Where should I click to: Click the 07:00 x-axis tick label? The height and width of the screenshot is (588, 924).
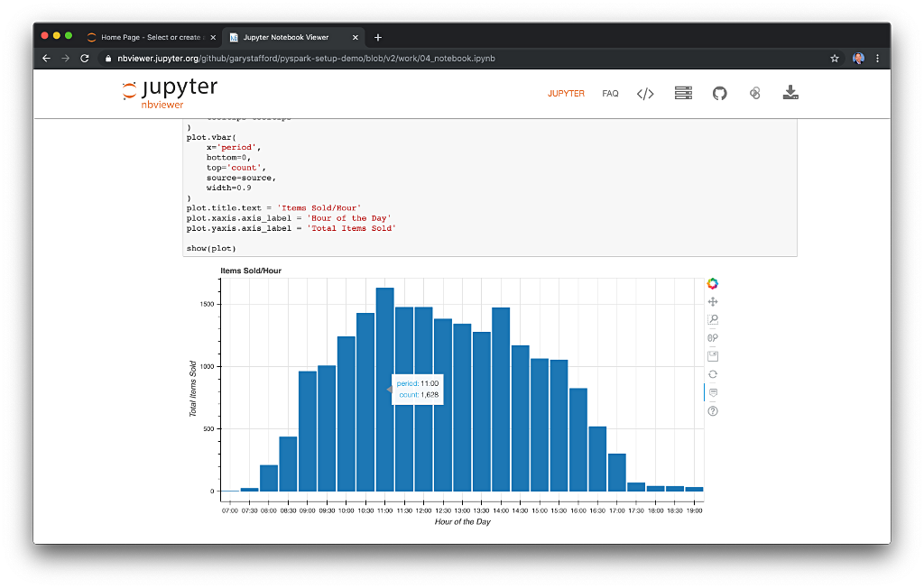[x=230, y=510]
